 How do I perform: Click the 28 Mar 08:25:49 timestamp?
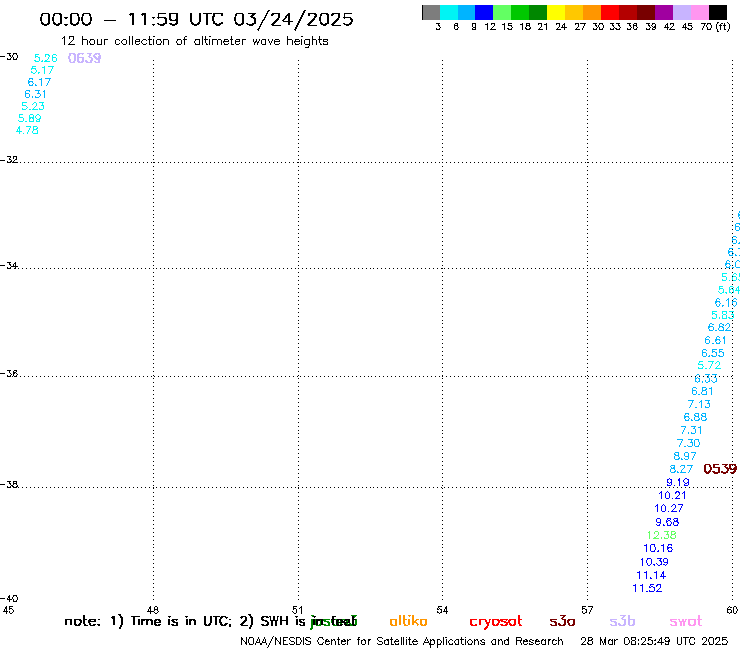pyautogui.click(x=654, y=642)
